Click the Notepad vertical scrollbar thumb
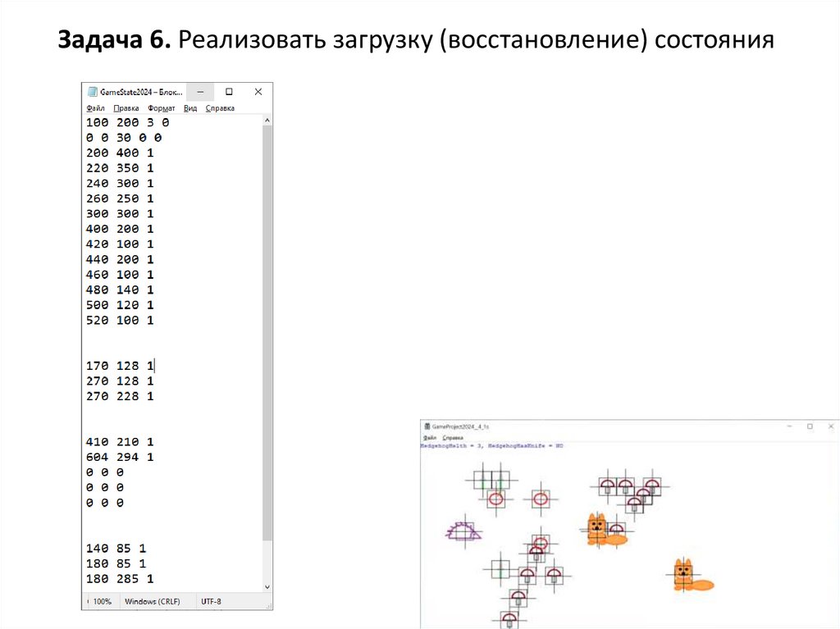This screenshot has height=629, width=840. pyautogui.click(x=267, y=333)
